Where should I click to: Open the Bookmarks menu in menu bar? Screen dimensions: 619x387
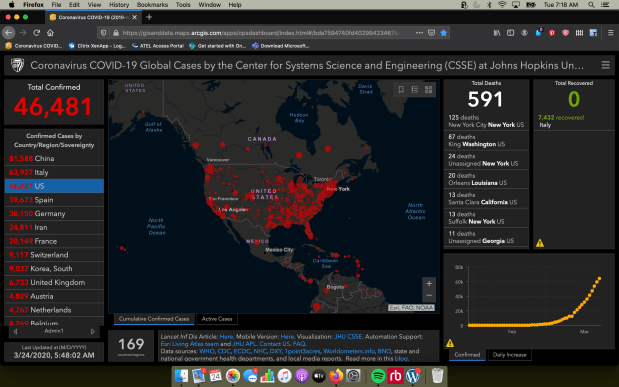click(152, 5)
